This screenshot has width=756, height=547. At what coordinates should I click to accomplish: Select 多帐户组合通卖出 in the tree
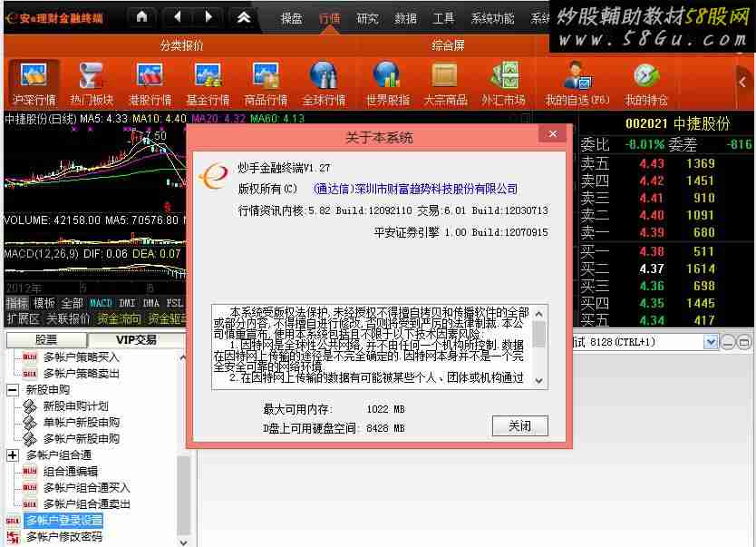pyautogui.click(x=87, y=504)
